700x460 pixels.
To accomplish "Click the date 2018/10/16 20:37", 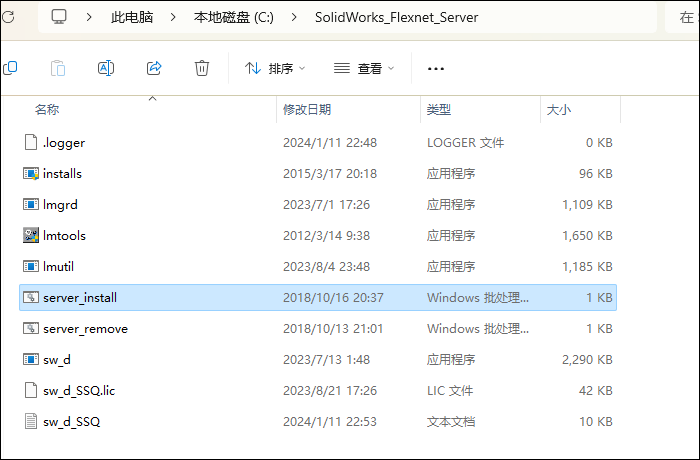I will coord(333,297).
